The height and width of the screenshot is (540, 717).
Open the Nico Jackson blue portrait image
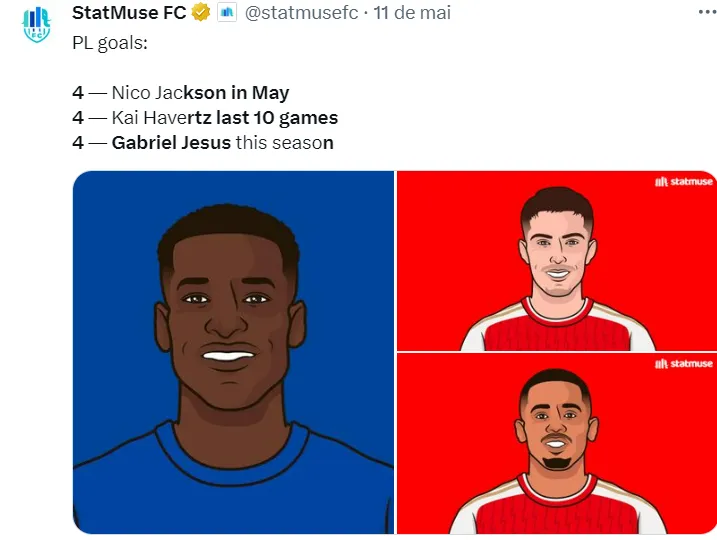point(233,352)
